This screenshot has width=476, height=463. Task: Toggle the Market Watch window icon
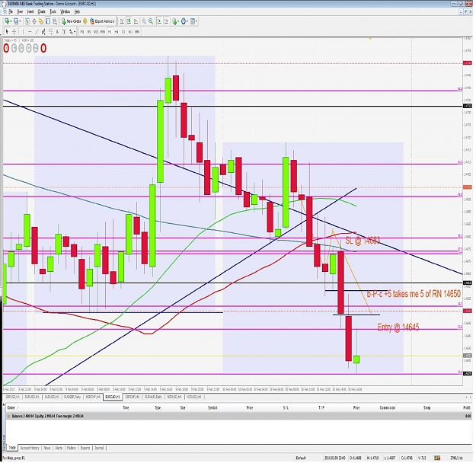(27, 21)
